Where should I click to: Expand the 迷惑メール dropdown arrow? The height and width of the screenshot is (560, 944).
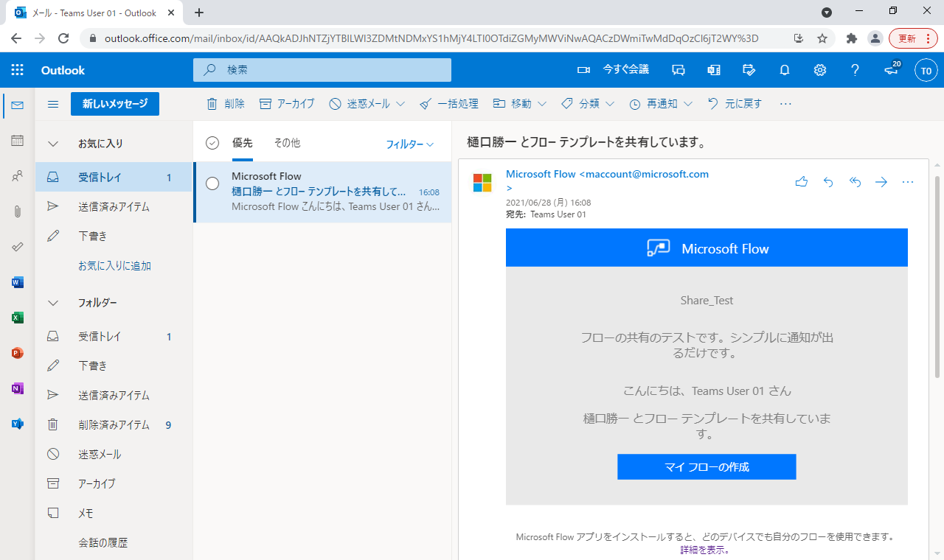click(x=400, y=105)
